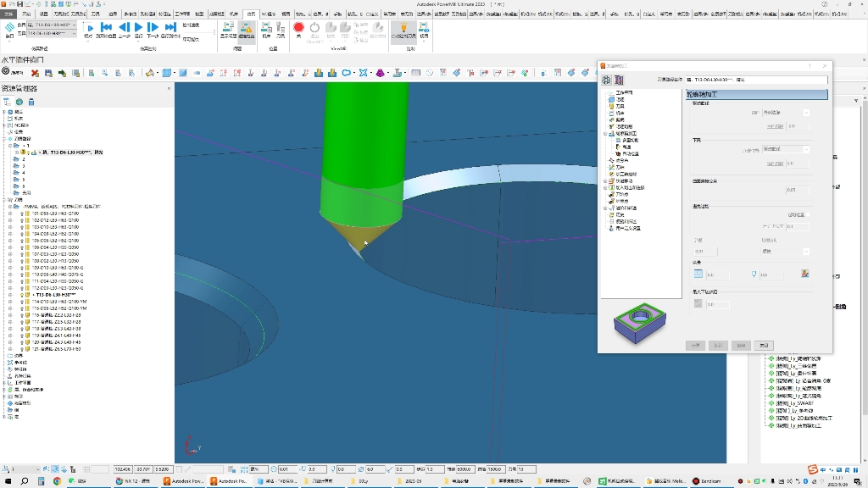This screenshot has height=488, width=868.
Task: Click the lightbulb draw-tool icon in ribbon
Action: [403, 28]
